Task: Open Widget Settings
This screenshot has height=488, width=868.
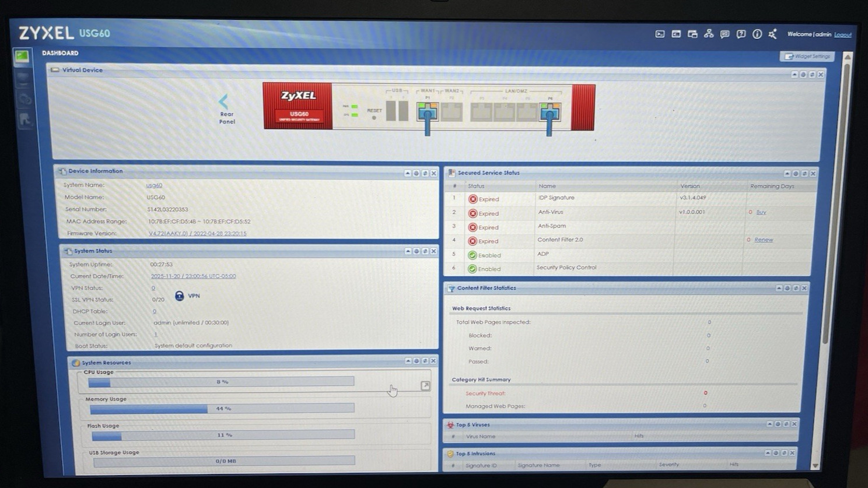Action: click(807, 57)
